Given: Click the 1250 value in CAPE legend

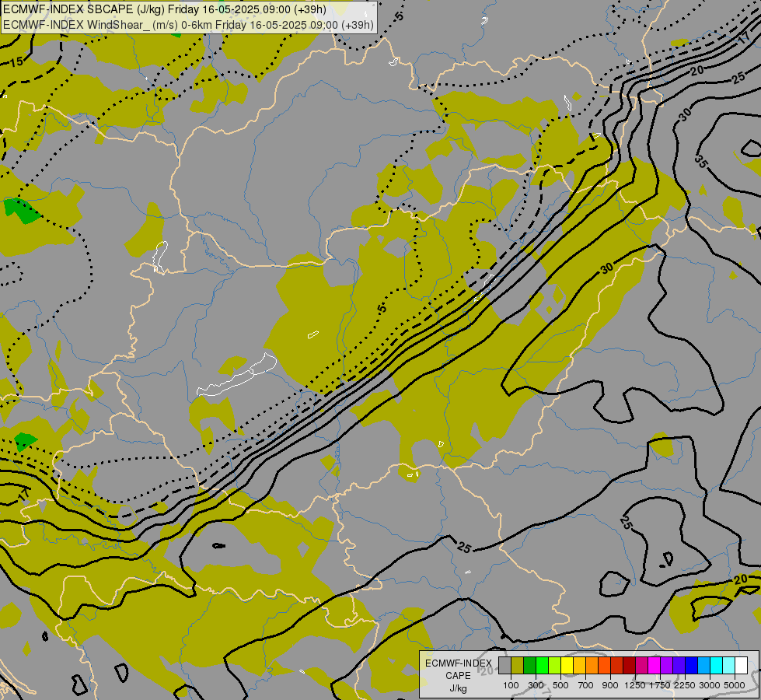Looking at the screenshot, I should [635, 685].
